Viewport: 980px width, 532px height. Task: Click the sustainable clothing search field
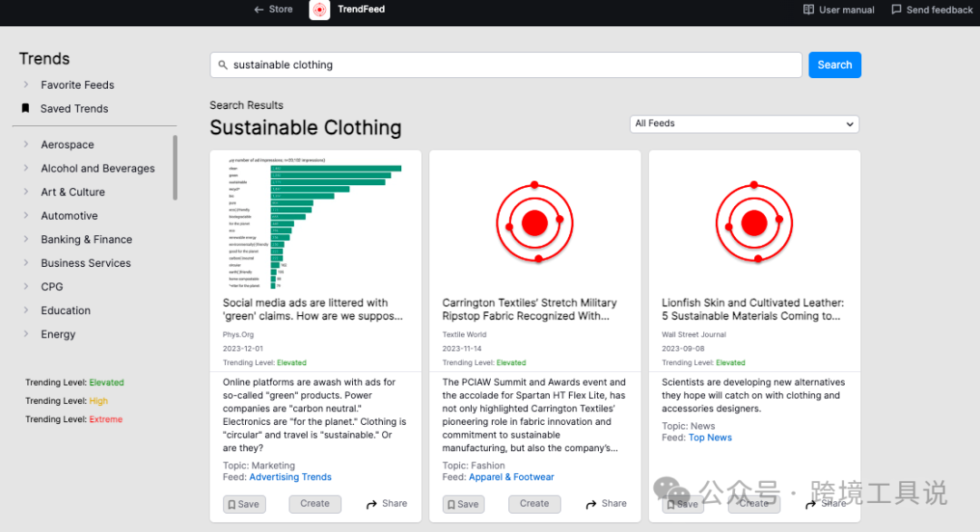click(x=506, y=65)
